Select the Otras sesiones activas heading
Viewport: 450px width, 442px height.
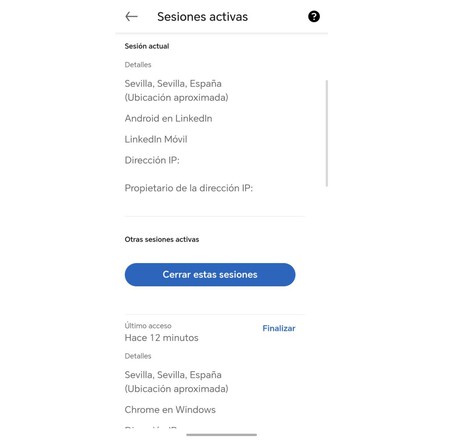pyautogui.click(x=162, y=239)
